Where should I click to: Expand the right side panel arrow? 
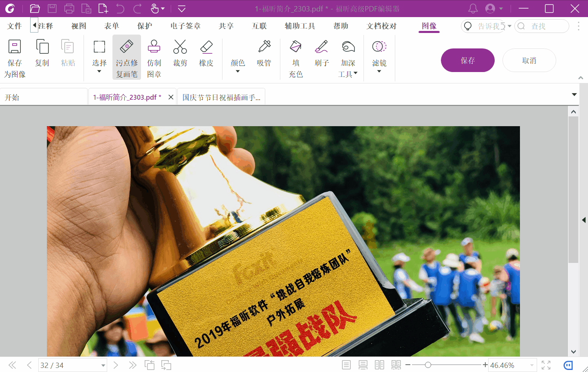584,220
